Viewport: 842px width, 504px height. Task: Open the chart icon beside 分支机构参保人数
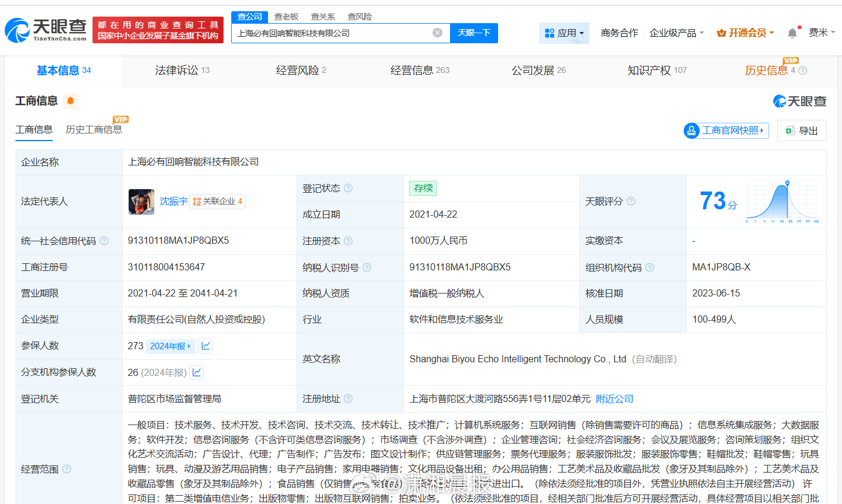point(197,372)
